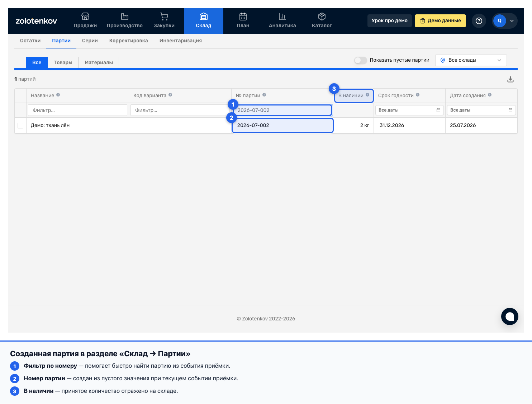Open Дата создания date filter

coord(481,110)
